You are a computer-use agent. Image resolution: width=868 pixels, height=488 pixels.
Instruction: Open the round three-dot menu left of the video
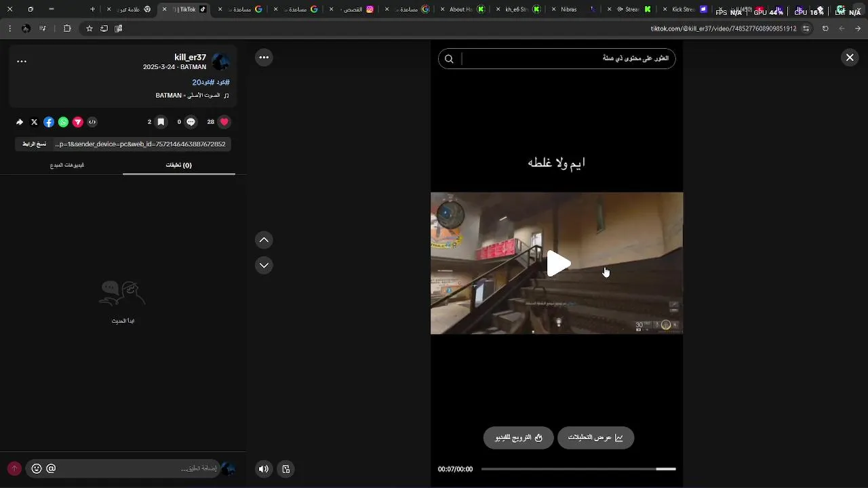[264, 58]
